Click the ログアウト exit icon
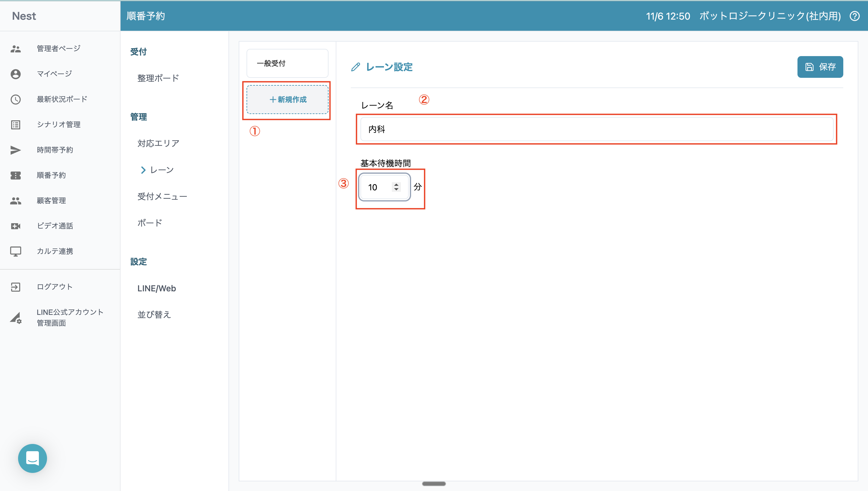 (x=15, y=287)
